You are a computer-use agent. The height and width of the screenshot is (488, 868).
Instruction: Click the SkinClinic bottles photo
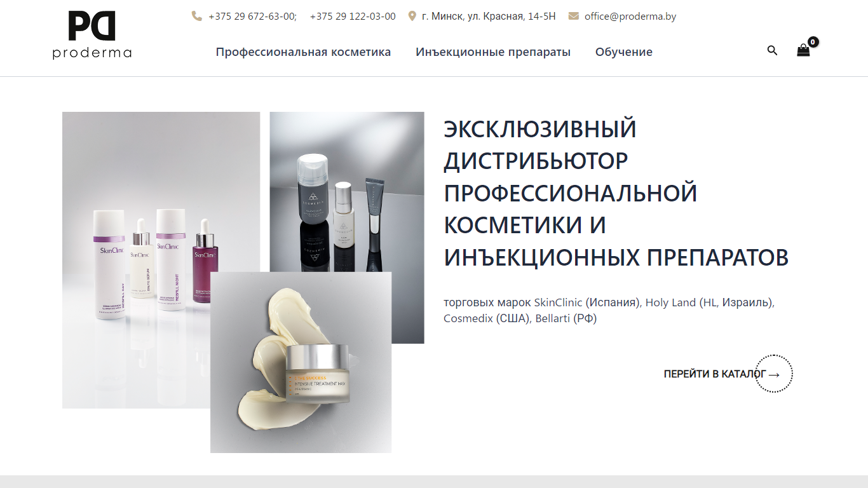point(161,260)
